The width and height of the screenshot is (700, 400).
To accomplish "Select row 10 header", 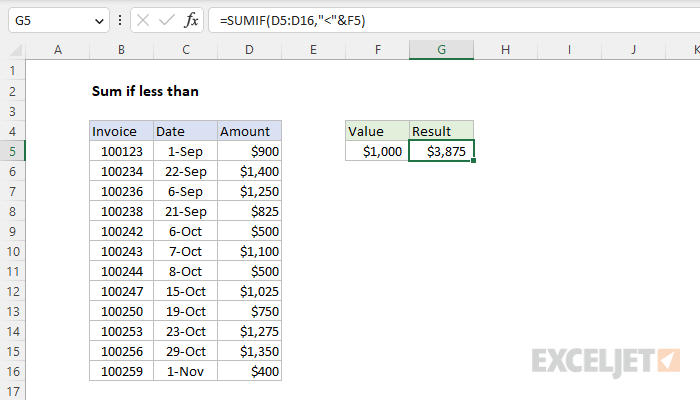I will pyautogui.click(x=13, y=251).
